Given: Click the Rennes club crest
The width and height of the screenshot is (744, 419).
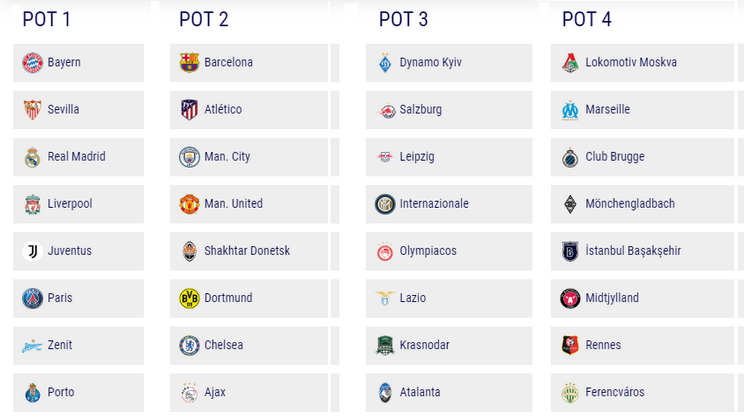Looking at the screenshot, I should pyautogui.click(x=570, y=345).
